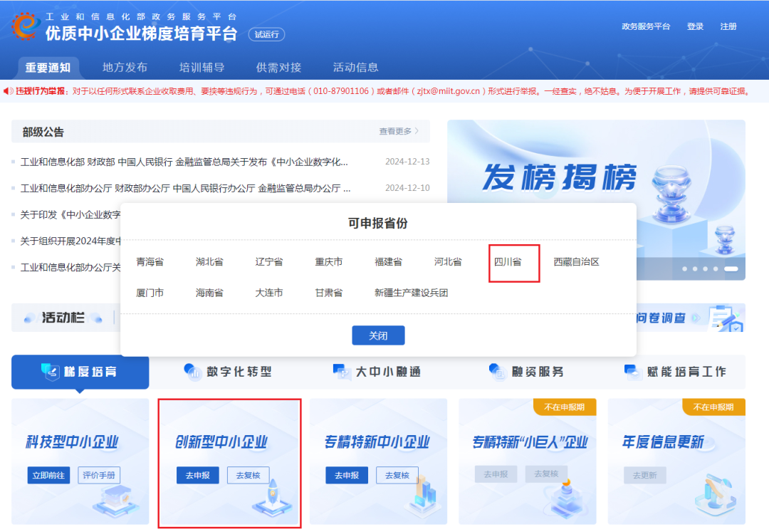Click the trophy graphic on 发榜揭榜 banner
This screenshot has width=769, height=532.
coord(671,195)
